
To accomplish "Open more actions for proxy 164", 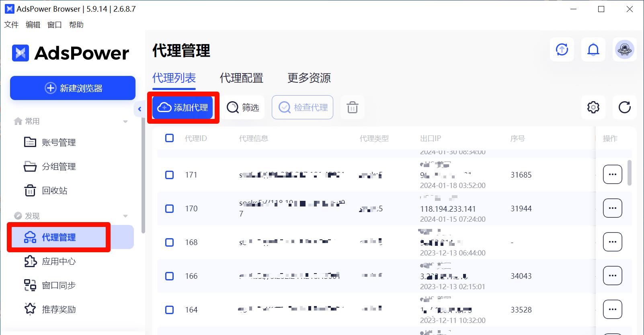I will click(x=612, y=309).
